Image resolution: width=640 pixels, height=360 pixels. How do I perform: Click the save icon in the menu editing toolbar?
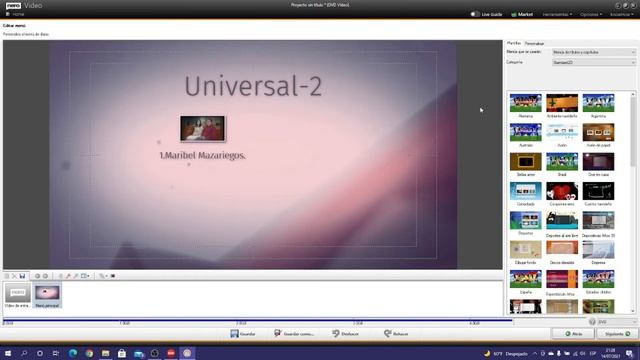click(x=22, y=276)
